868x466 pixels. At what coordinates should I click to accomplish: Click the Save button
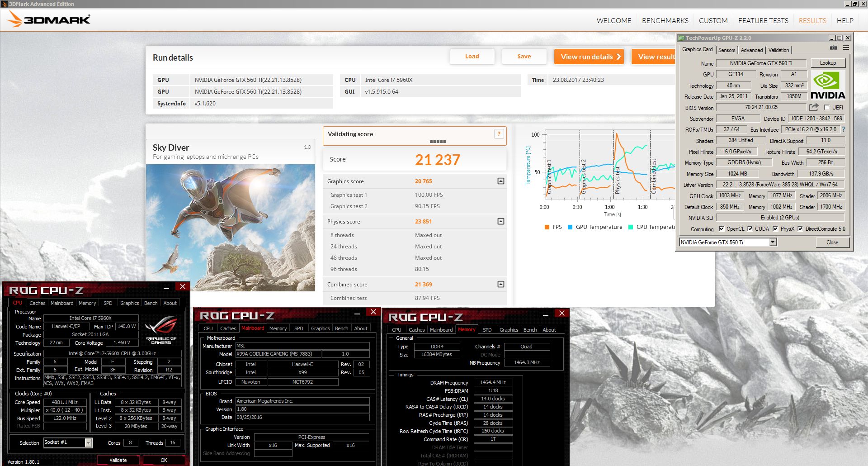coord(524,57)
